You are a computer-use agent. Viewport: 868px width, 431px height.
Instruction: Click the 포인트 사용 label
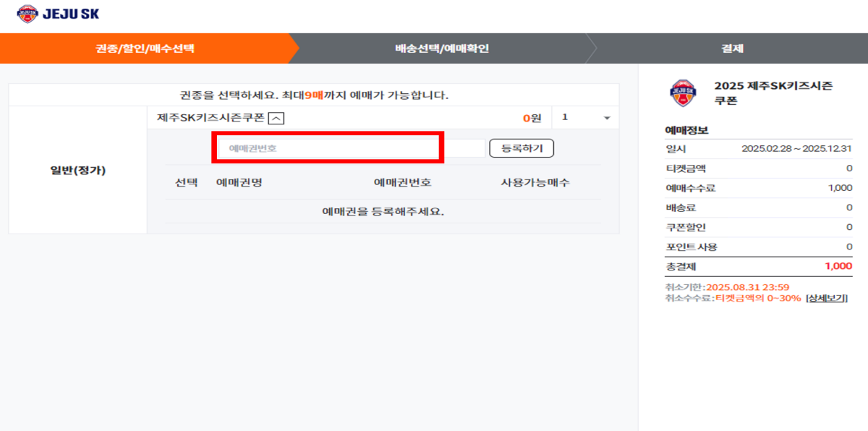[692, 247]
